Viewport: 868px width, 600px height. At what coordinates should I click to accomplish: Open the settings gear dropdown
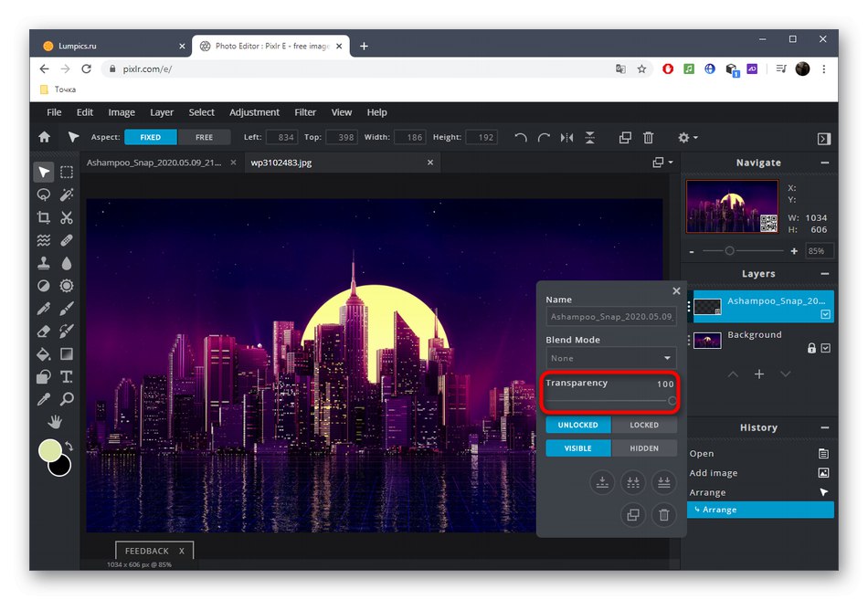coord(687,137)
